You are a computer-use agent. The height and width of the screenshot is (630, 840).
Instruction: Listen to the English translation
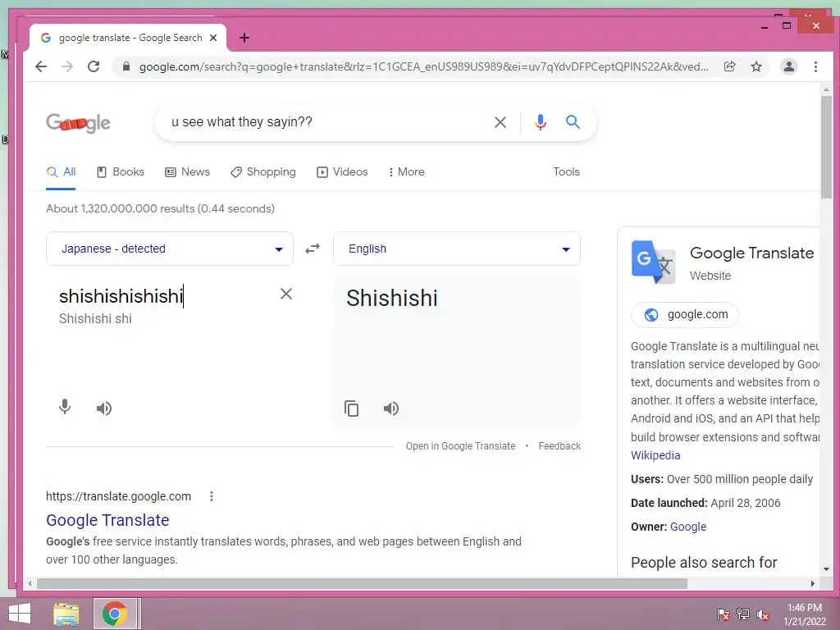point(391,409)
